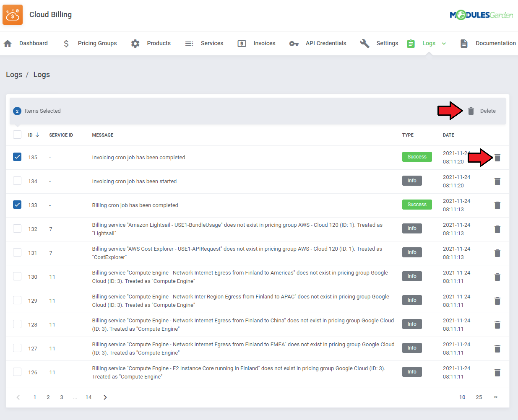Sort by MESSAGE column header
This screenshot has width=518, height=420.
103,135
